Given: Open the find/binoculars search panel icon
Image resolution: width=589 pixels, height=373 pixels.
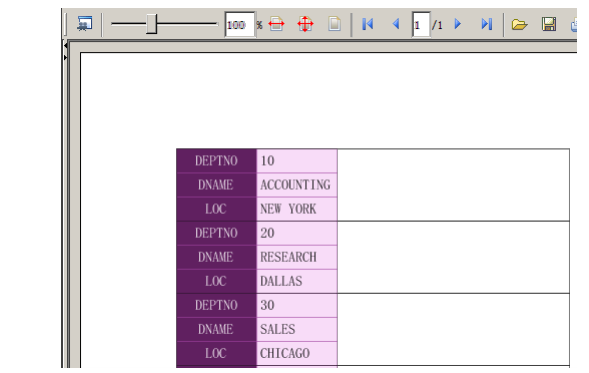Looking at the screenshot, I should 85,24.
